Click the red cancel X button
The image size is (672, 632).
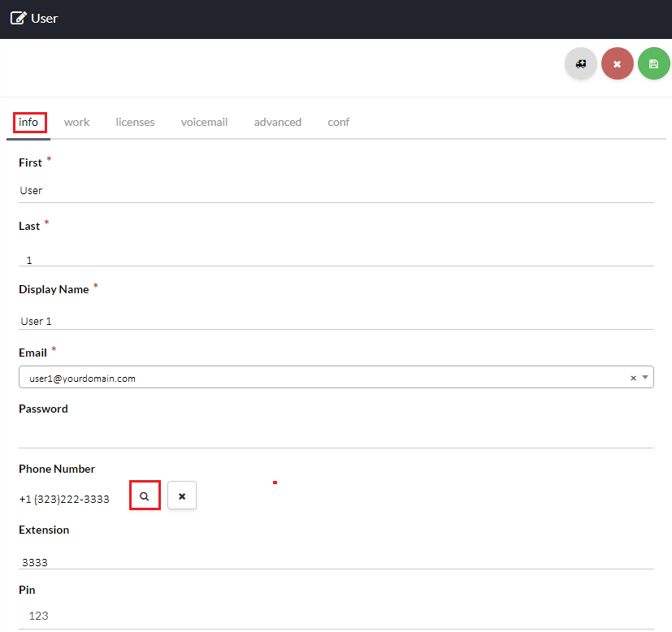coord(617,63)
